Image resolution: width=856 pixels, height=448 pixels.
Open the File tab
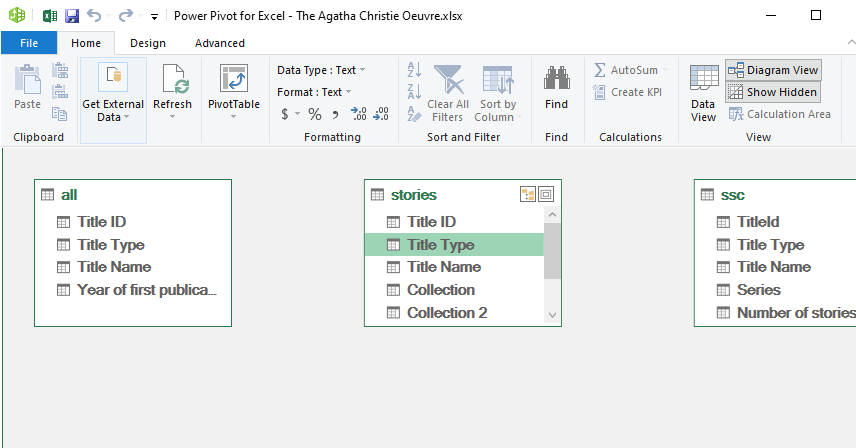point(29,43)
